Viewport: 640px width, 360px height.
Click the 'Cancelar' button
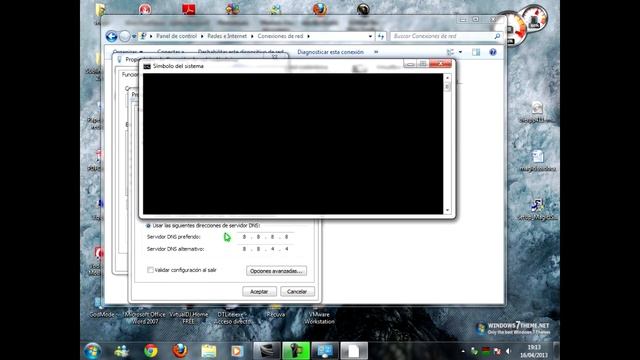pos(297,291)
